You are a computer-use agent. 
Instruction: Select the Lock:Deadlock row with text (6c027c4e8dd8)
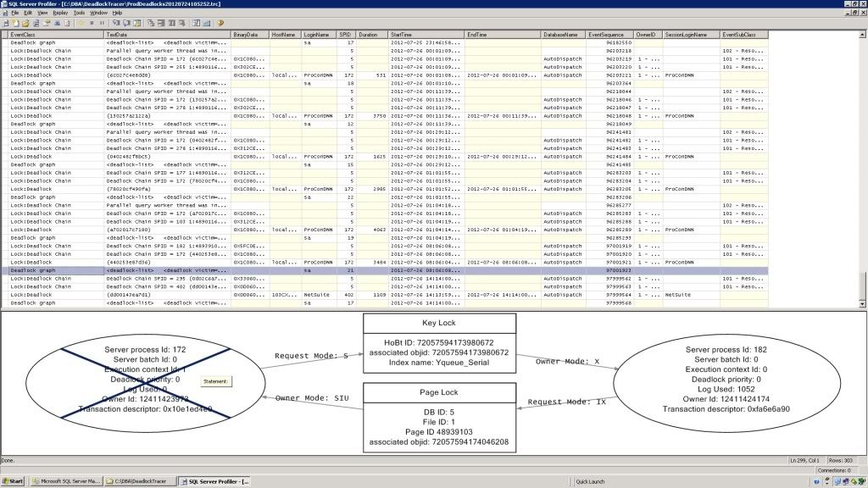[x=384, y=75]
